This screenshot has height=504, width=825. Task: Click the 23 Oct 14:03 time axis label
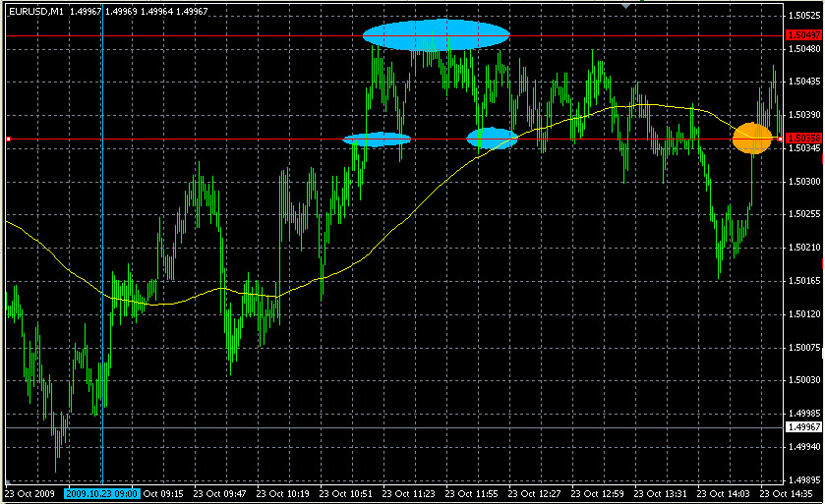pos(723,494)
